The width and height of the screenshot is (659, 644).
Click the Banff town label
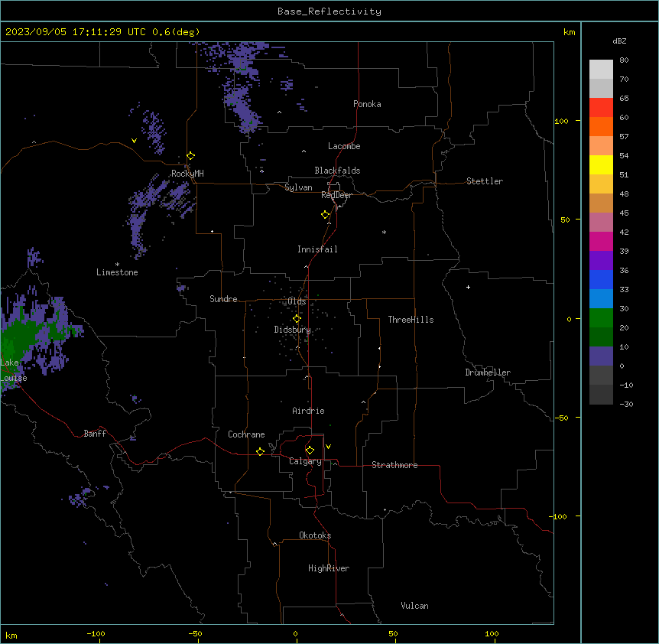click(95, 434)
